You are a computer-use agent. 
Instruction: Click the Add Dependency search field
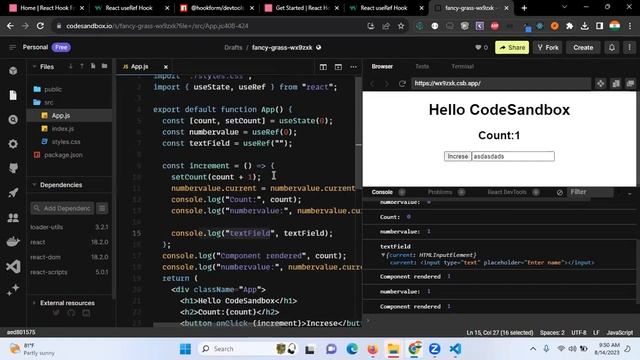coord(62,209)
